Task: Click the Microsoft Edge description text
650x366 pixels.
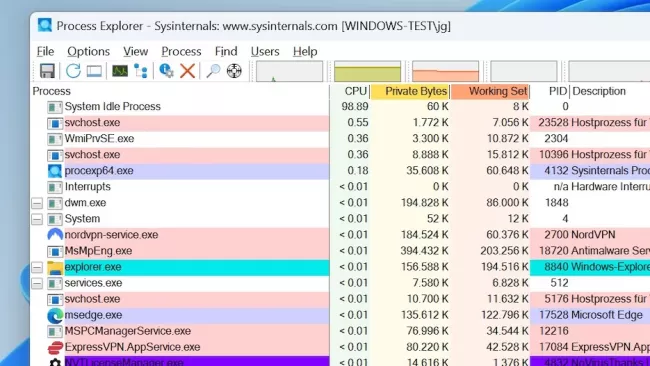Action: tap(607, 315)
